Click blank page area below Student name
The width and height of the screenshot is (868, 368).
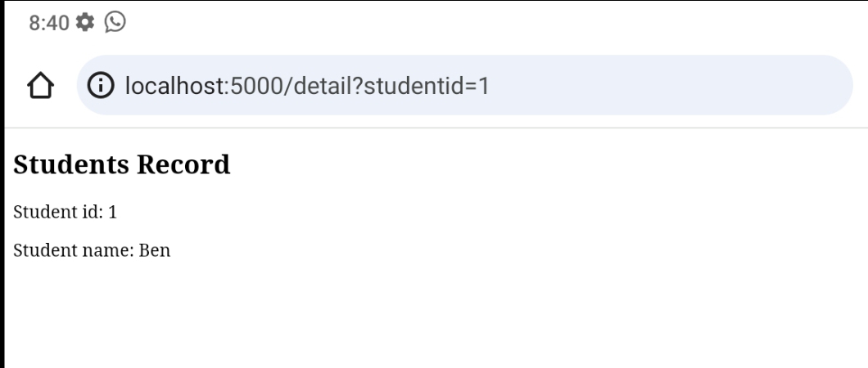[434, 315]
